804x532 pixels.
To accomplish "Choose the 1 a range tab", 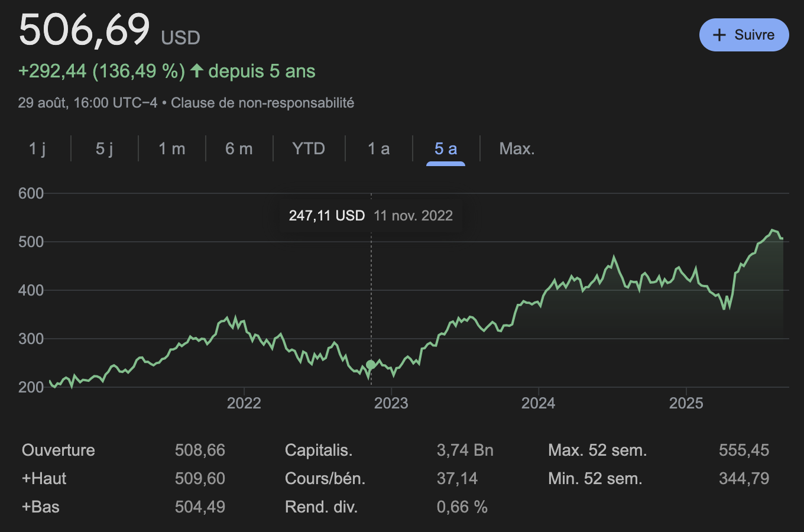I will (x=378, y=148).
